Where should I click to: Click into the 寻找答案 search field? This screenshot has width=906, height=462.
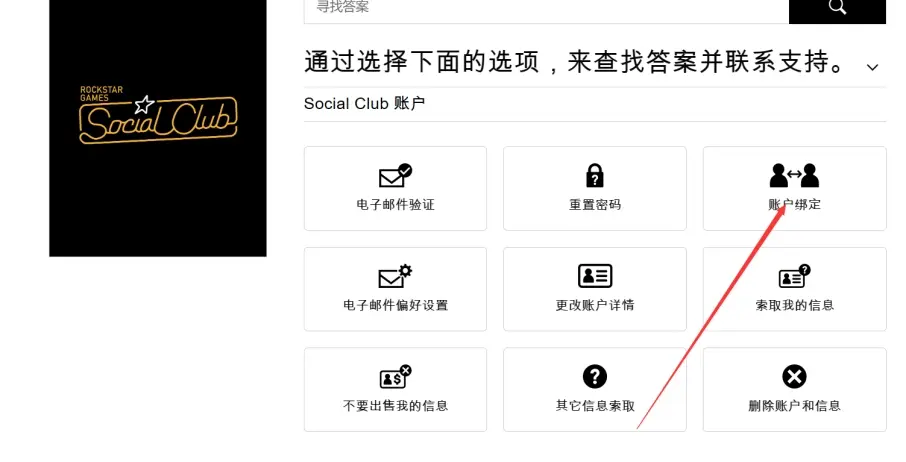[547, 10]
